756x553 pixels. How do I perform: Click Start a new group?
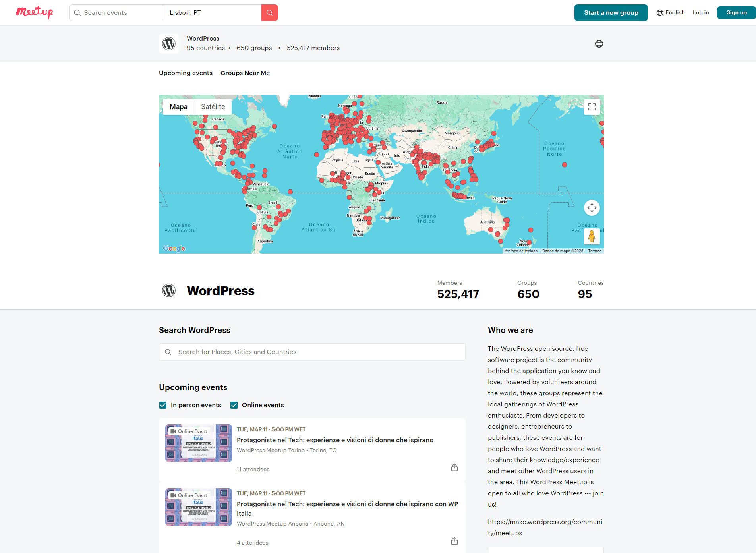(x=611, y=12)
